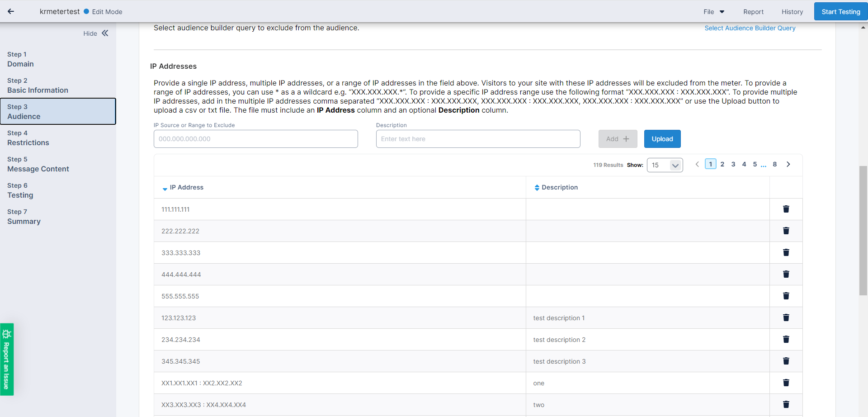Delete the 333.333.333 IP entry
The image size is (868, 417).
pos(786,252)
